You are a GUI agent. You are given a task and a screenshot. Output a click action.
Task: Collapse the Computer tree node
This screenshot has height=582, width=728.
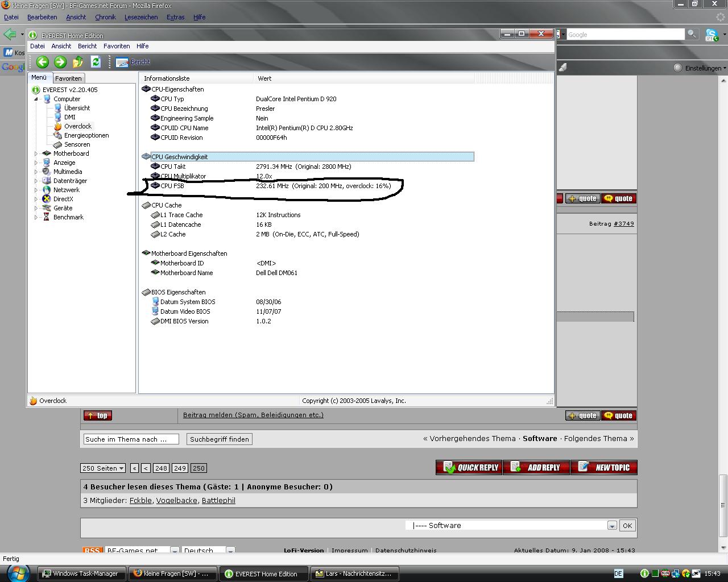point(36,99)
